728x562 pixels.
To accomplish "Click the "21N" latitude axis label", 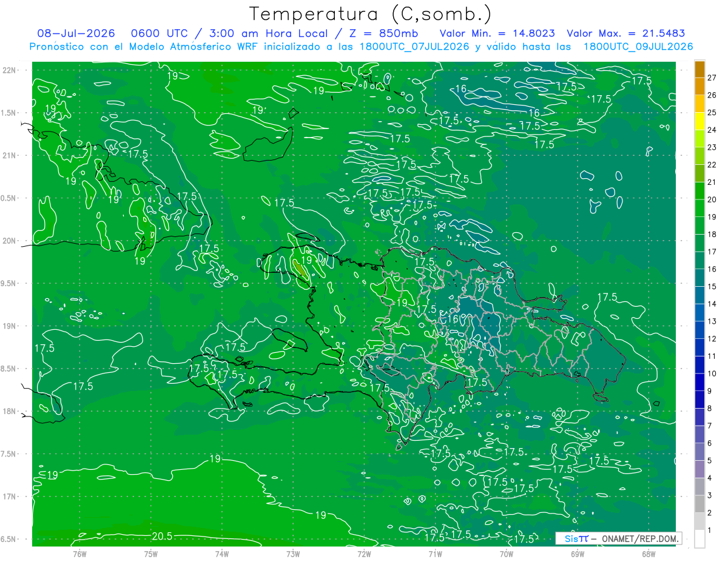I will point(8,155).
